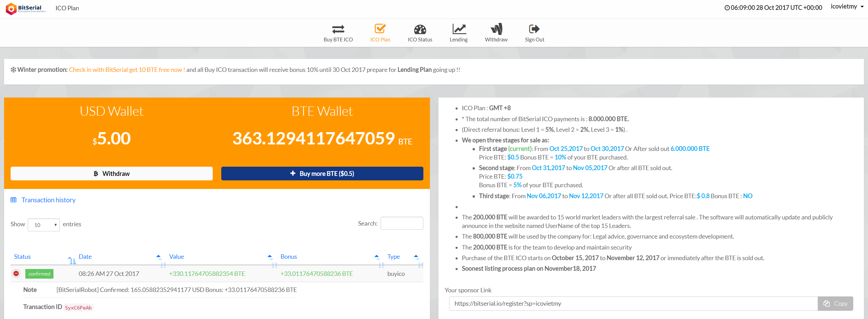Click the ICO Plan page title
This screenshot has width=868, height=319.
pyautogui.click(x=67, y=8)
